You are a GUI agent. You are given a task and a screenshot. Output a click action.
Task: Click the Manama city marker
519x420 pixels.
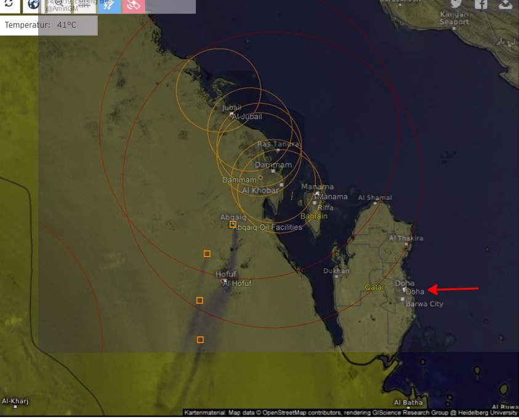(x=317, y=193)
